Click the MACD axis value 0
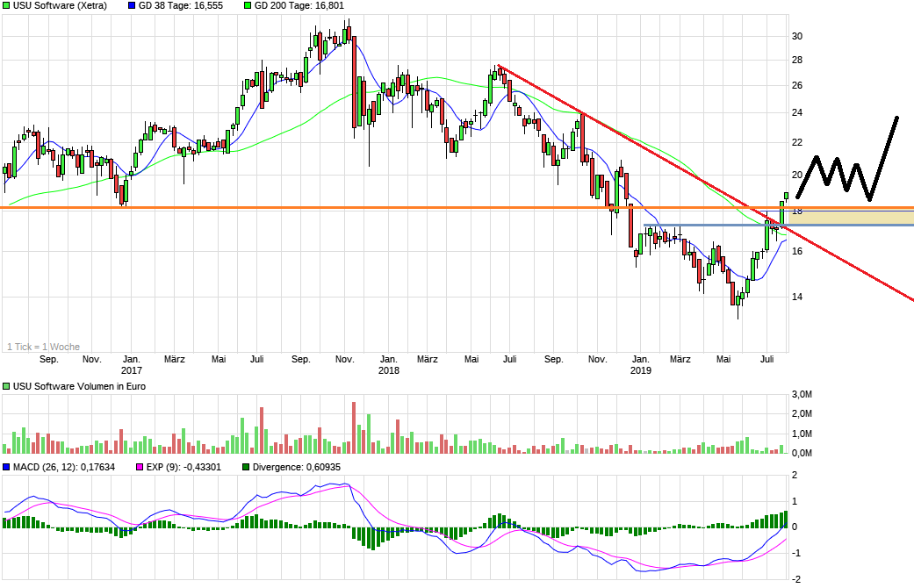 795,527
